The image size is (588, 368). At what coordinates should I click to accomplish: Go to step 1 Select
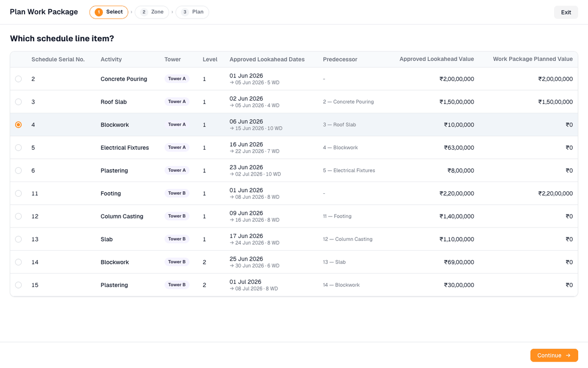[x=109, y=12]
